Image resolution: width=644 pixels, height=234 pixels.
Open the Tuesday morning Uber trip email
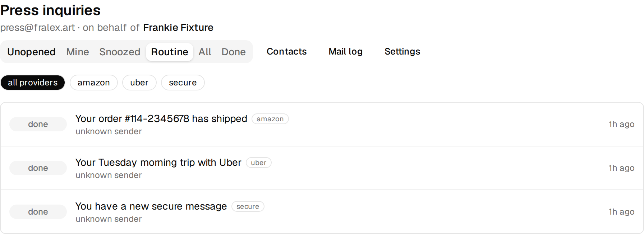click(x=158, y=163)
